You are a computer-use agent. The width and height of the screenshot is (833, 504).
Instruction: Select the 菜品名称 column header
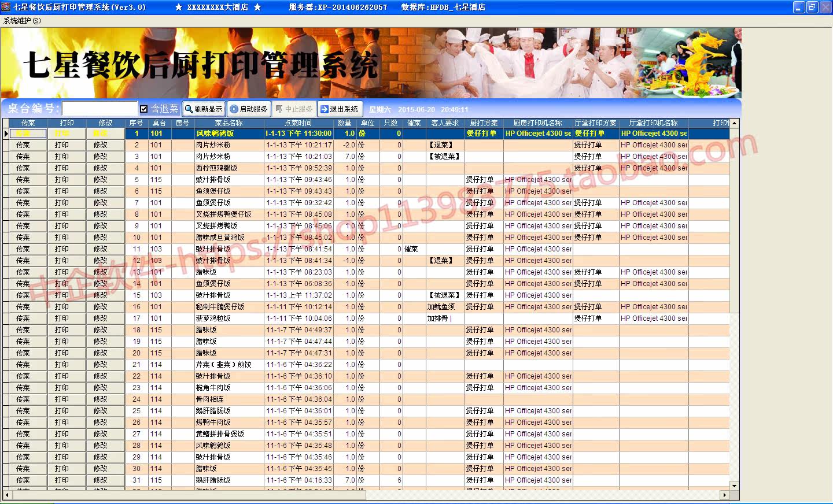(229, 123)
